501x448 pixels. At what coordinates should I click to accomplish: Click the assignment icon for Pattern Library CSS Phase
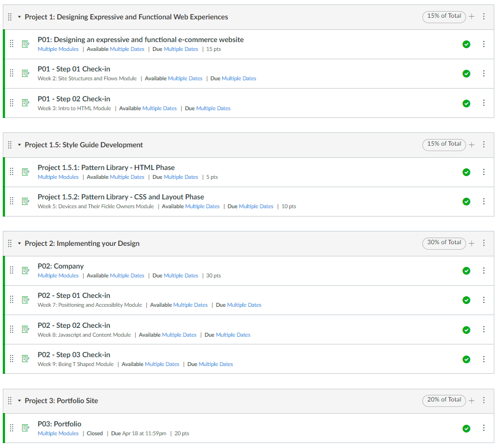point(25,202)
